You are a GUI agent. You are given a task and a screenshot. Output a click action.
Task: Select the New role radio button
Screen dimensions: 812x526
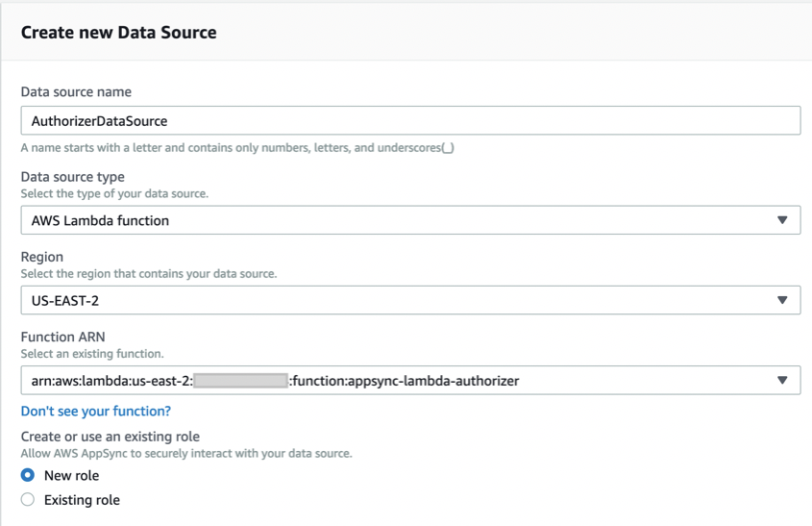28,475
